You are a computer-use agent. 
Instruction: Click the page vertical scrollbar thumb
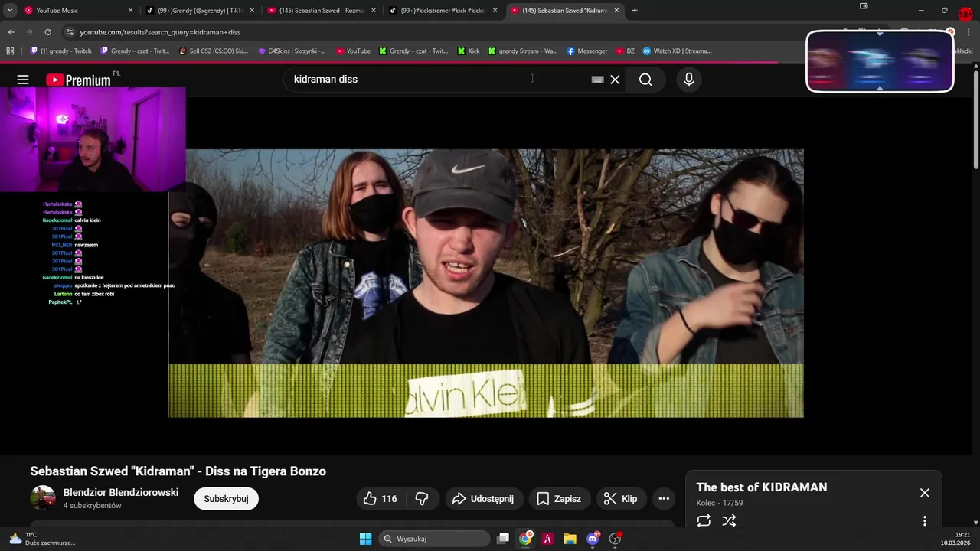click(x=975, y=119)
